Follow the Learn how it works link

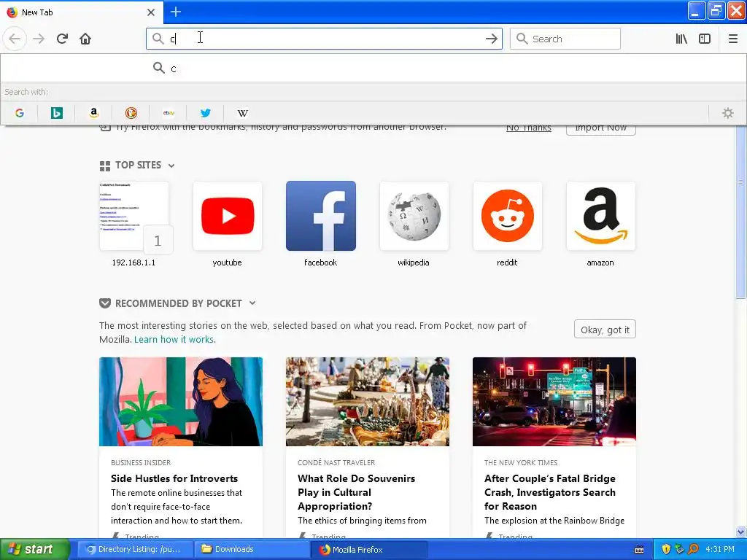tap(175, 340)
